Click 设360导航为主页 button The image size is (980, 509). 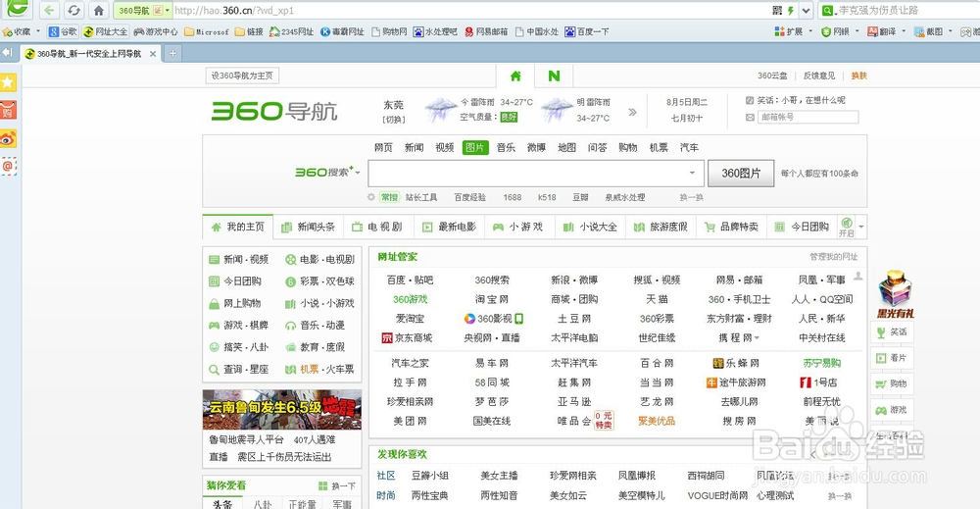pyautogui.click(x=242, y=76)
